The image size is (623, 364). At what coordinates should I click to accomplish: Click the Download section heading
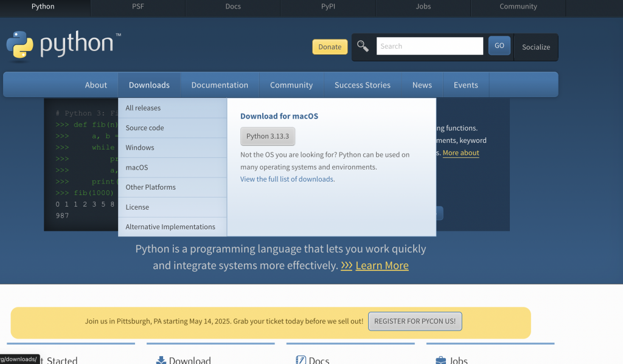pyautogui.click(x=190, y=360)
